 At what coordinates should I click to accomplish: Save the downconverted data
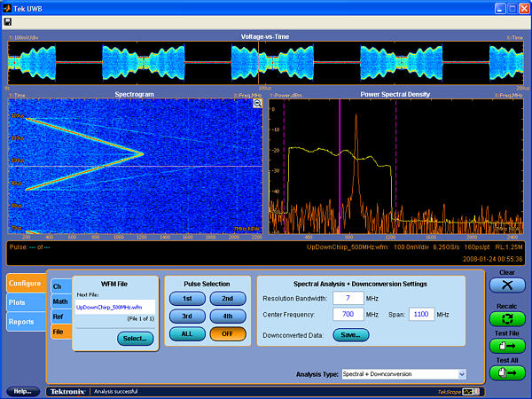pyautogui.click(x=350, y=334)
